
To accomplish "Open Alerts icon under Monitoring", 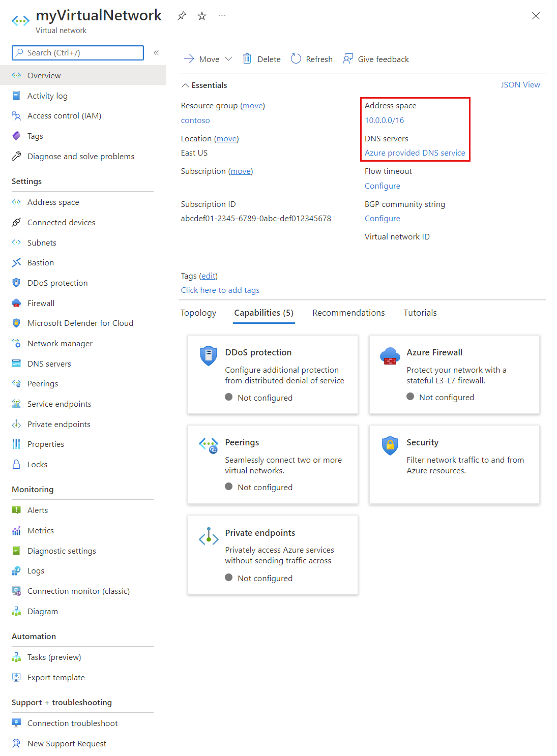I will click(x=16, y=510).
